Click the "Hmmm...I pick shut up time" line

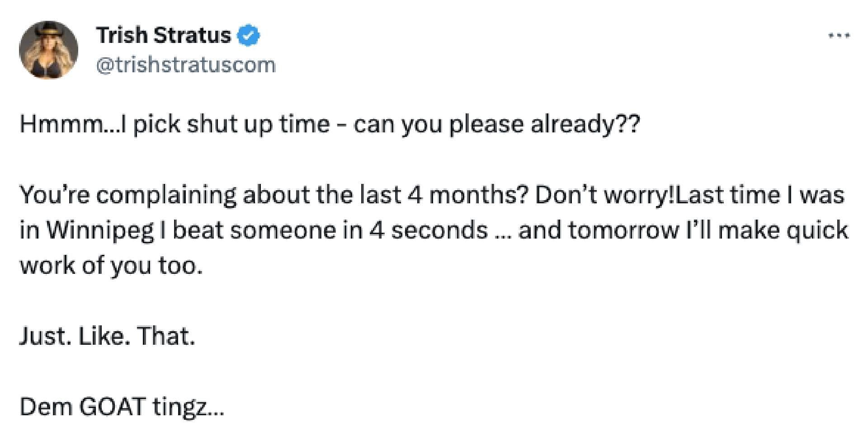click(x=175, y=124)
